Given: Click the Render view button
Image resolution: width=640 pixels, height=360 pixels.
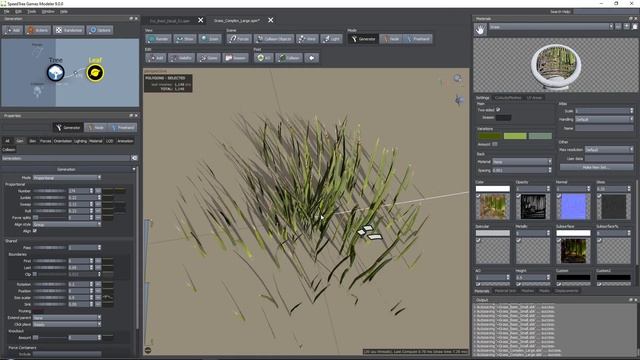Looking at the screenshot, I should click(158, 39).
